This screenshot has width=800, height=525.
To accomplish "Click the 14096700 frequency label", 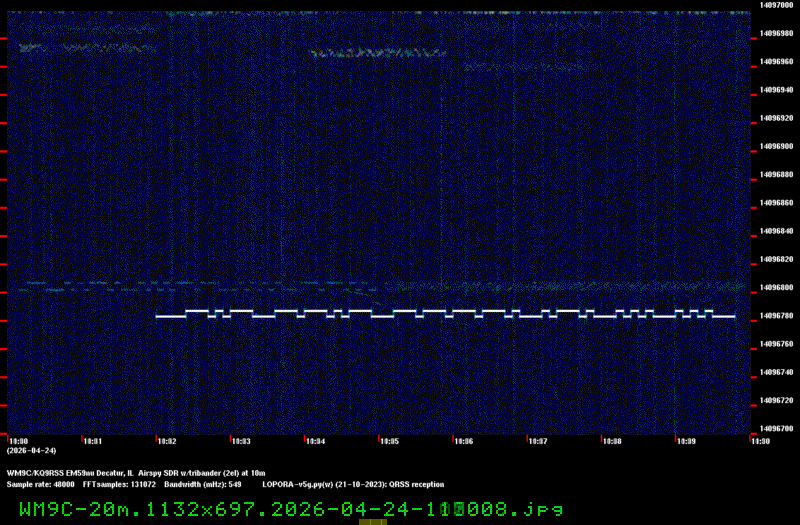I will click(x=777, y=429).
